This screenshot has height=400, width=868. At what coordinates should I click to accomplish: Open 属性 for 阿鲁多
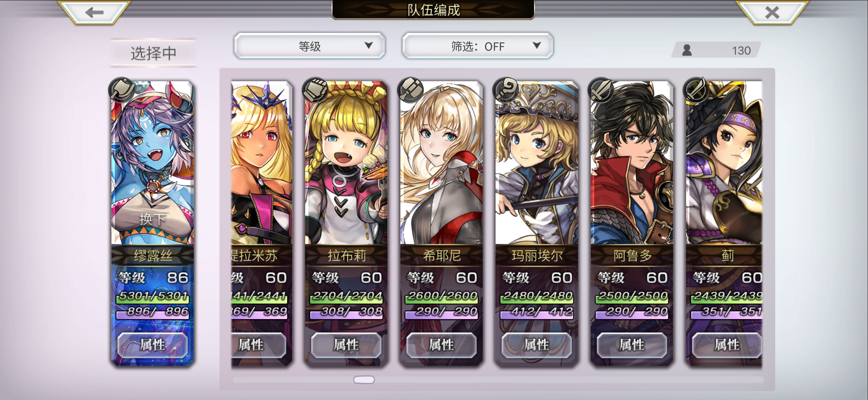(632, 345)
